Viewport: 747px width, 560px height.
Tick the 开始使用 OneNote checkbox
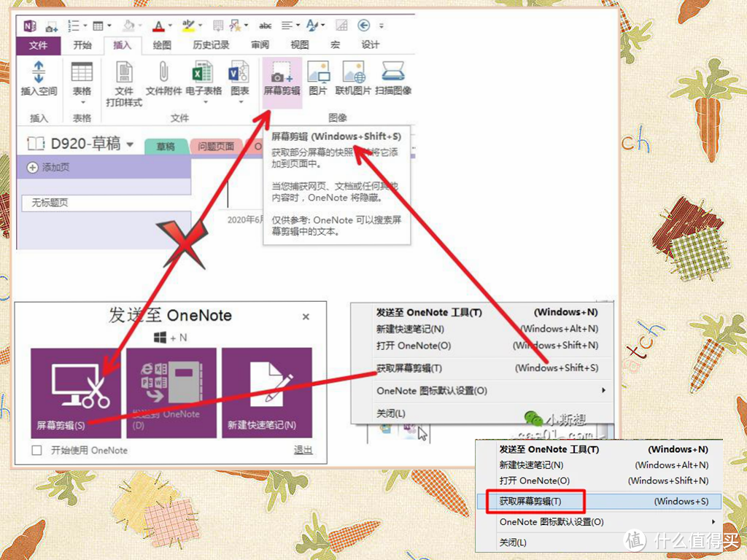click(x=36, y=451)
